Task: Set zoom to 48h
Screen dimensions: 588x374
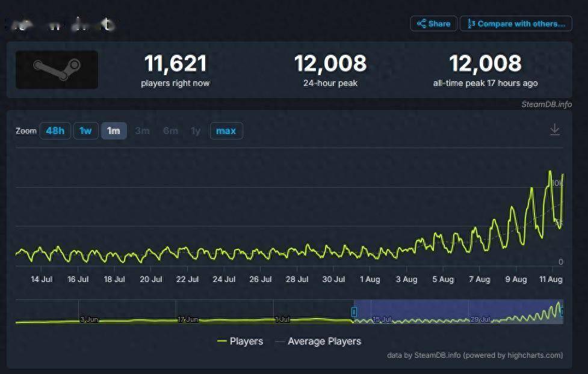Action: pos(55,131)
